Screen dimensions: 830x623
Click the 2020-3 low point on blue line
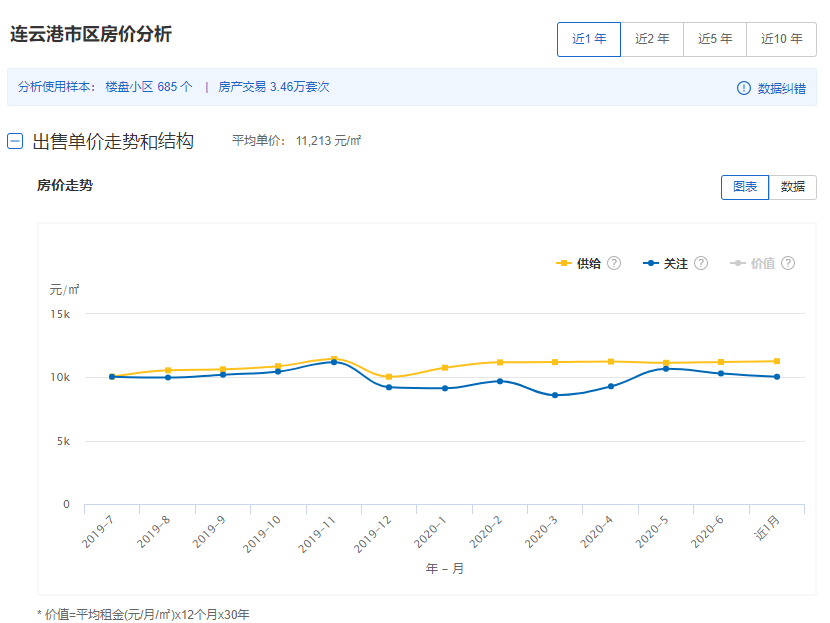pyautogui.click(x=555, y=395)
